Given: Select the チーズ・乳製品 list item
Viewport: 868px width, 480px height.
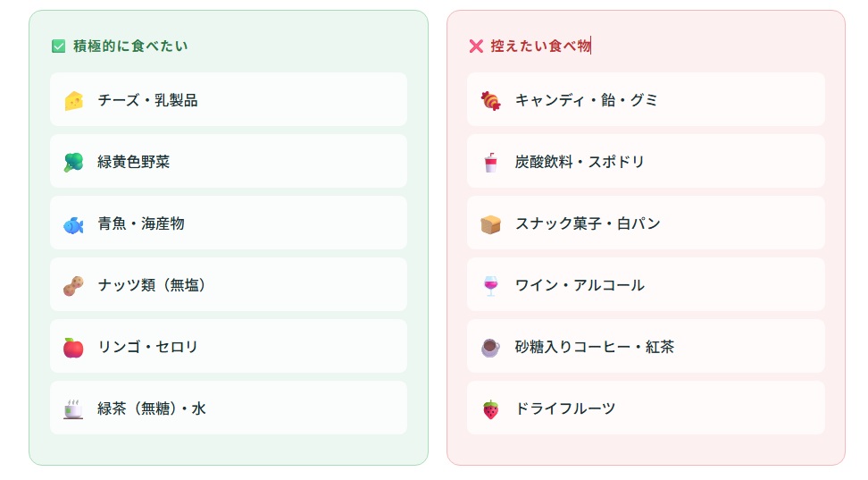Looking at the screenshot, I should coord(229,100).
